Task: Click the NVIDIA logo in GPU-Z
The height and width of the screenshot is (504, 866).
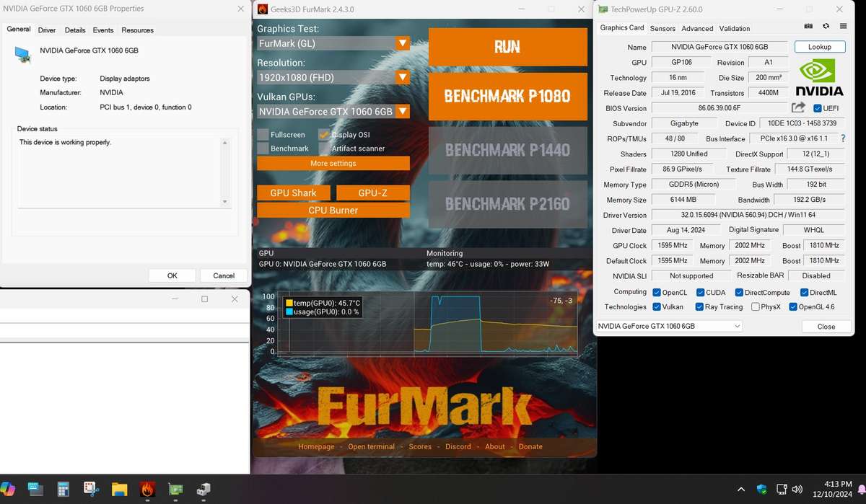Action: pyautogui.click(x=819, y=77)
